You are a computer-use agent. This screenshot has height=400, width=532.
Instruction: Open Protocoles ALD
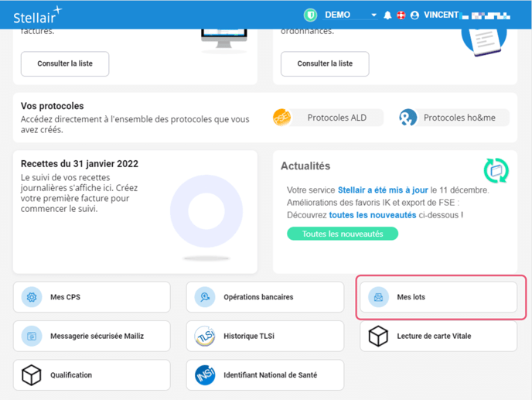tap(329, 118)
